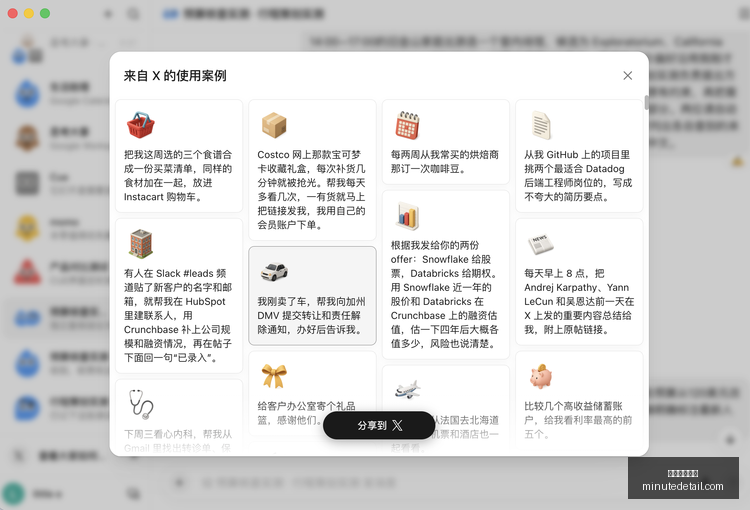Select the office gift basket use case text
This screenshot has height=510, width=750.
pyautogui.click(x=307, y=413)
